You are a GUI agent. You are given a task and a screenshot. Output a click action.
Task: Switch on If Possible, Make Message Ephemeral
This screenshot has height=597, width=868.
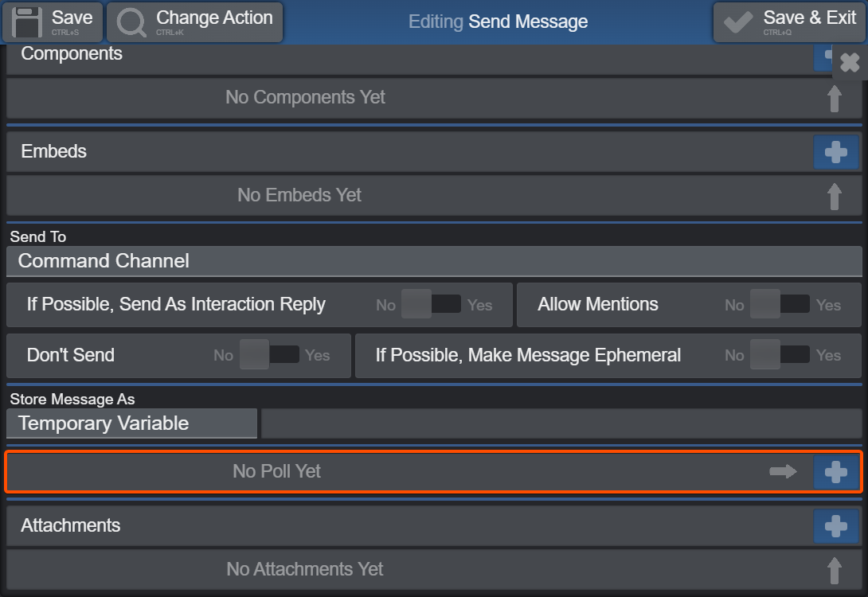[x=780, y=355]
